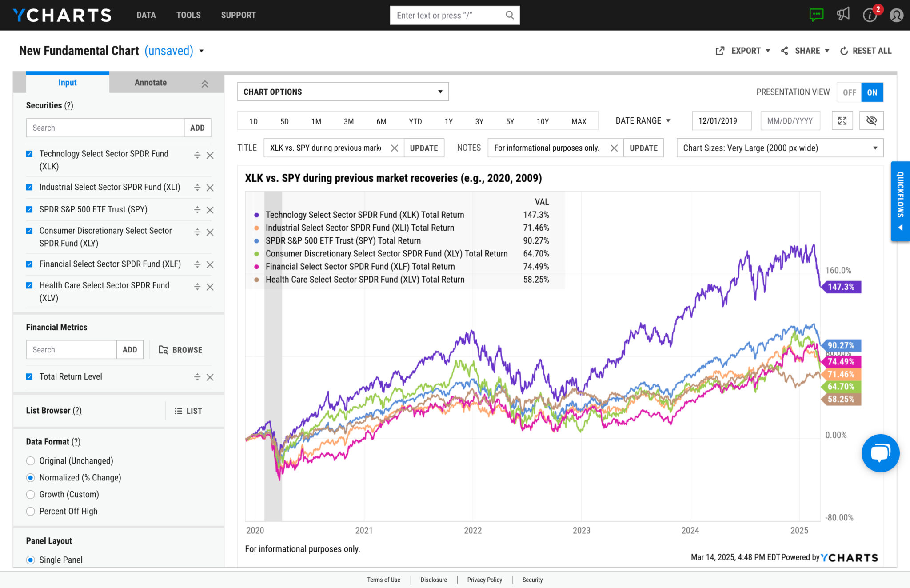
Task: Select Percent Off High data format
Action: click(30, 511)
